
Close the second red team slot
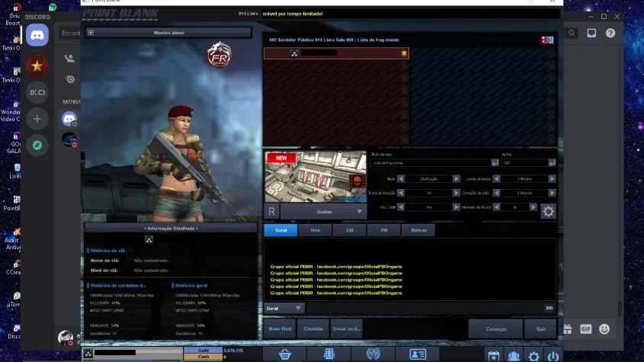pyautogui.click(x=404, y=66)
